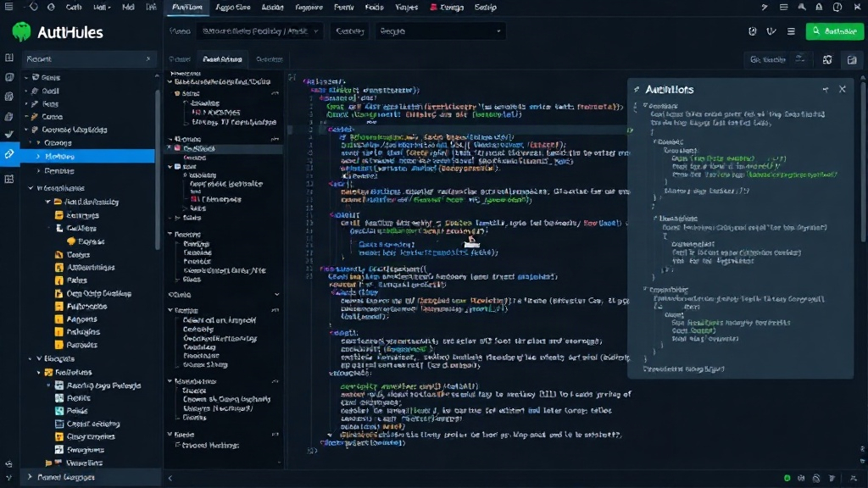Select the book icon at the top of the activity bar

point(8,58)
